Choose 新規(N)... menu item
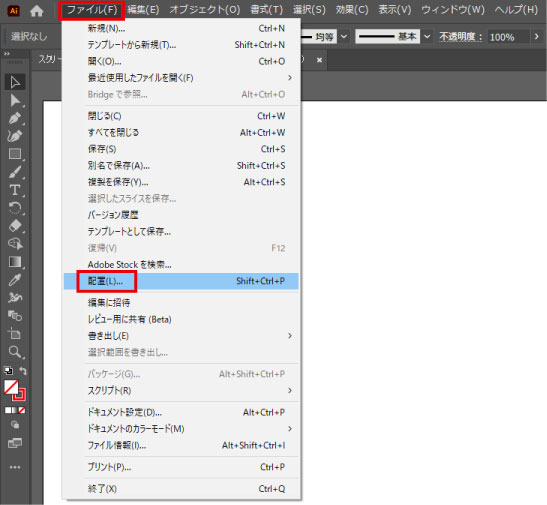Viewport: 547px width, 505px height. point(181,28)
